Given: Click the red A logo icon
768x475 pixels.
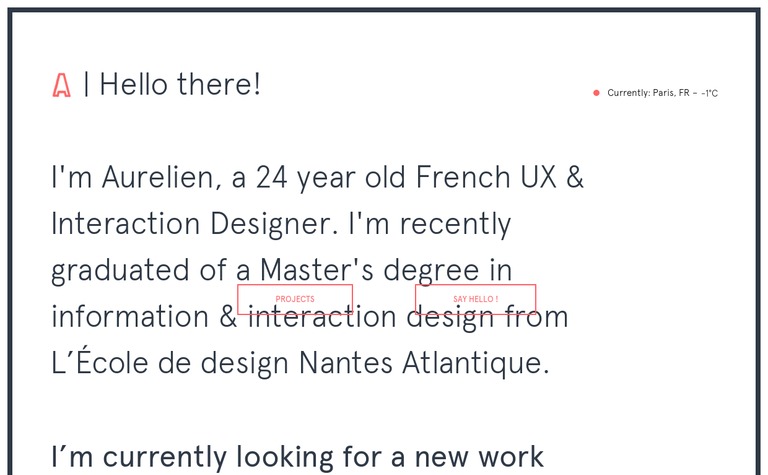Looking at the screenshot, I should pyautogui.click(x=62, y=86).
